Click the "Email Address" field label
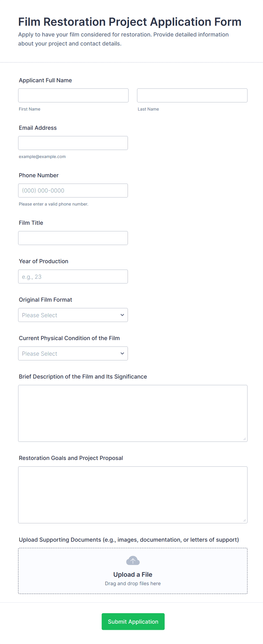Viewport: 263px width, 644px height. [x=38, y=128]
